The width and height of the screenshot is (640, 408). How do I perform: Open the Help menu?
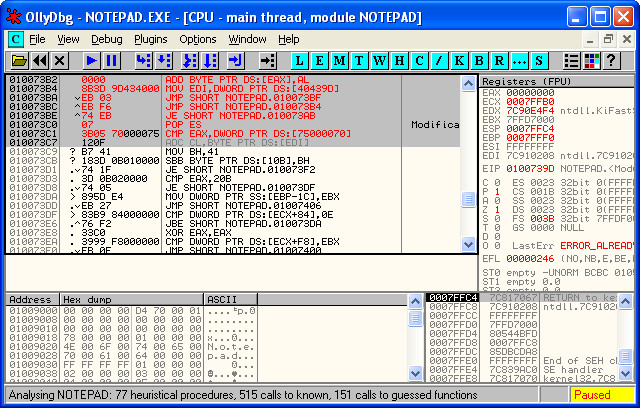tap(289, 40)
